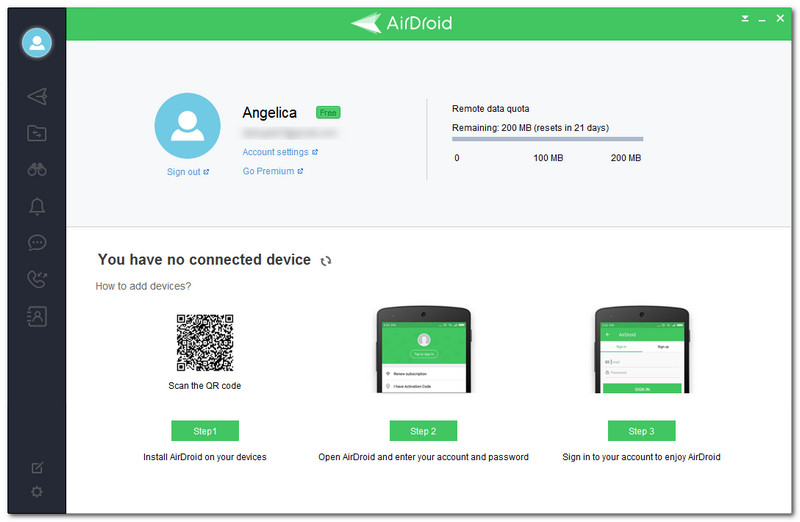The height and width of the screenshot is (522, 800).
Task: Open the phone call logs section
Action: 37,279
